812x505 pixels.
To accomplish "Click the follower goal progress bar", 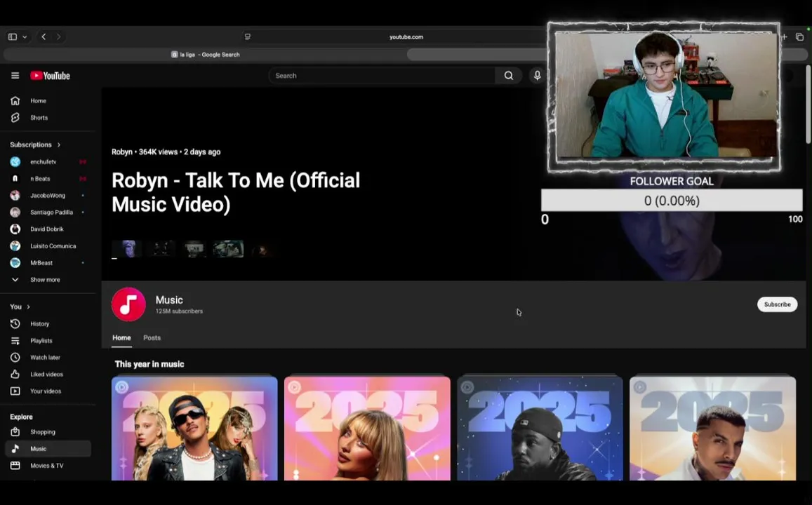I will 672,200.
